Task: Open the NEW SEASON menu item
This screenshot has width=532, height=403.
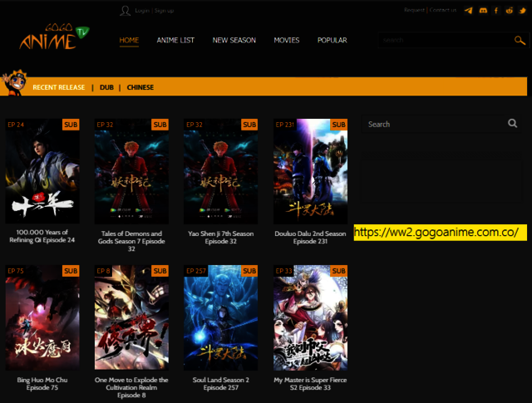Action: [x=234, y=40]
